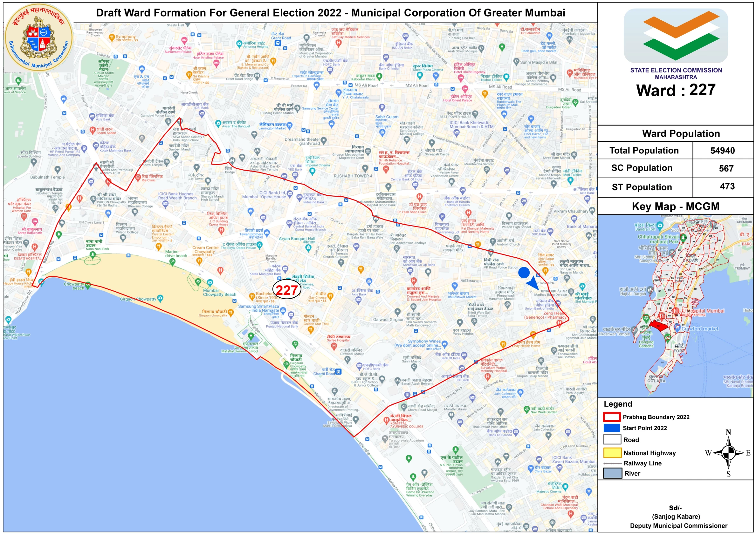Click the Charni Road railway station icon

pos(338,372)
